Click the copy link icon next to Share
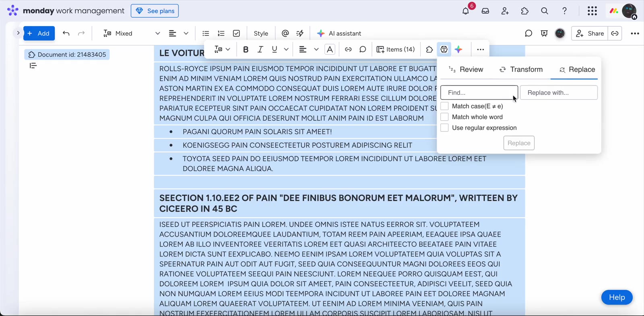Image resolution: width=644 pixels, height=316 pixels. [615, 33]
